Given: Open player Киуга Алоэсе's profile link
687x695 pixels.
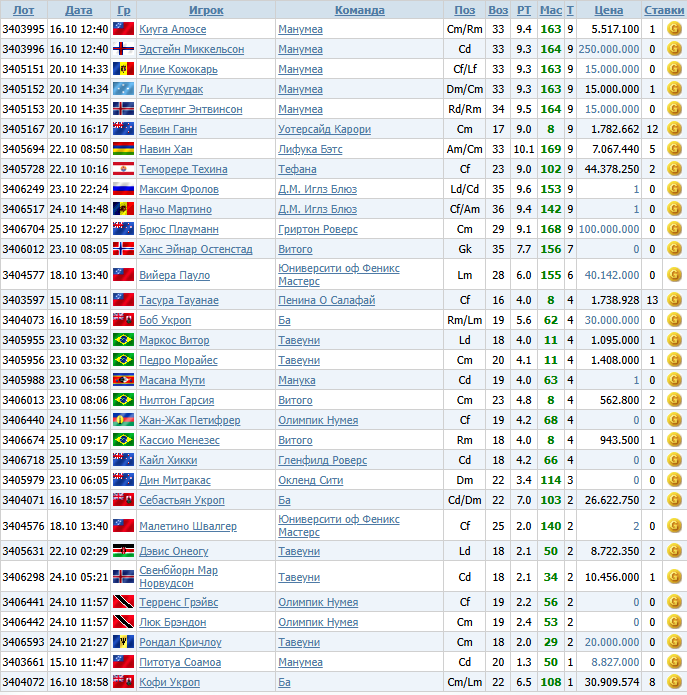Looking at the screenshot, I should 172,29.
